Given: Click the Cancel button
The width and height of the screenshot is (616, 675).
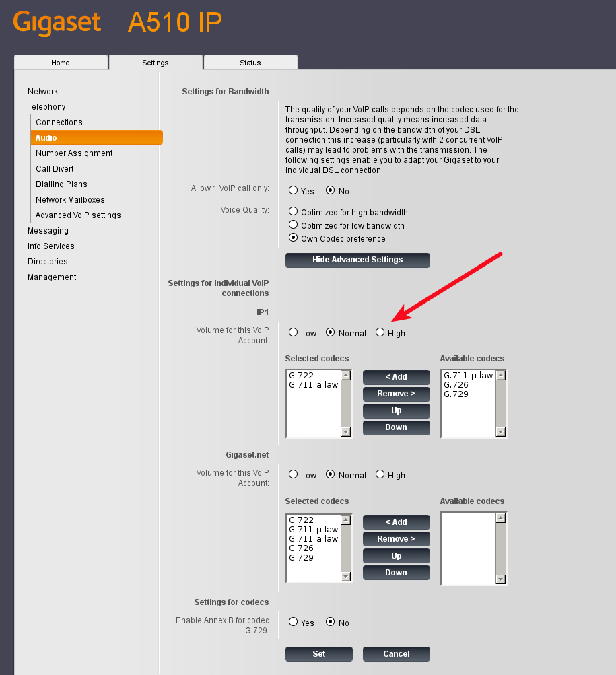Looking at the screenshot, I should [x=397, y=654].
